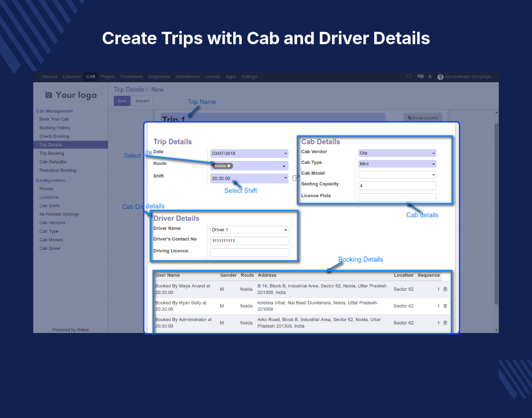Open Routes under Configuration
The width and height of the screenshot is (532, 418).
pyautogui.click(x=46, y=189)
